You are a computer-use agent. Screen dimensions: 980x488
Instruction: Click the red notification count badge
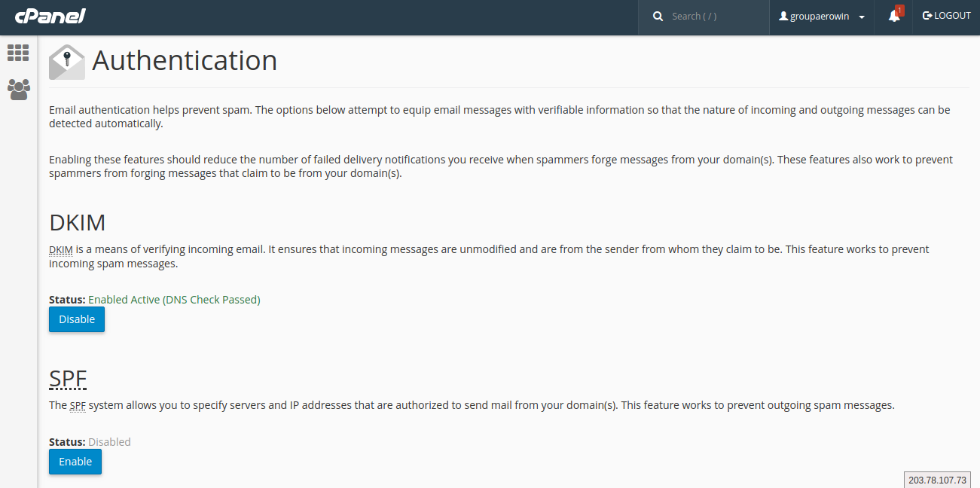899,11
